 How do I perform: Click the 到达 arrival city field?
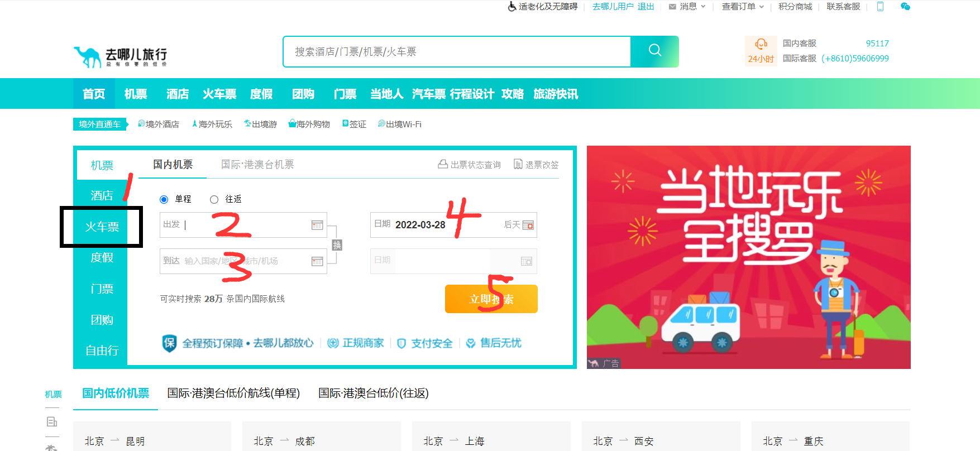pos(243,261)
